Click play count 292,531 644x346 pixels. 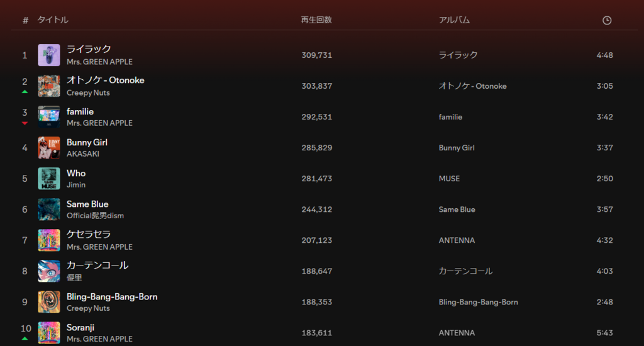pos(317,117)
